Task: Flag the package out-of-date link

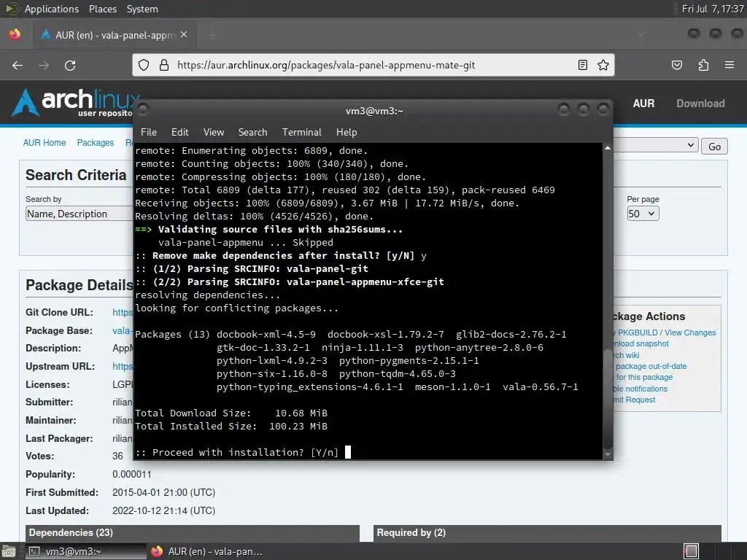Action: (x=650, y=366)
